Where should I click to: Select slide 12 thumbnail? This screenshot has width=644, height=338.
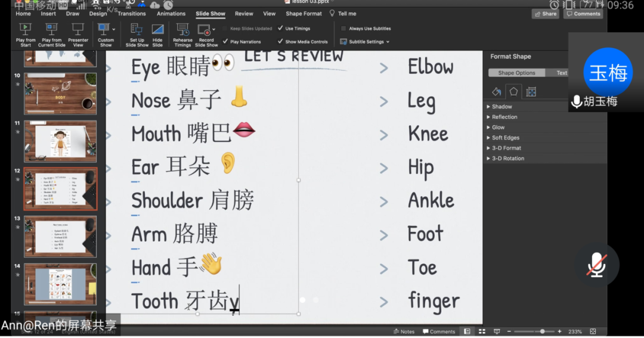[60, 189]
